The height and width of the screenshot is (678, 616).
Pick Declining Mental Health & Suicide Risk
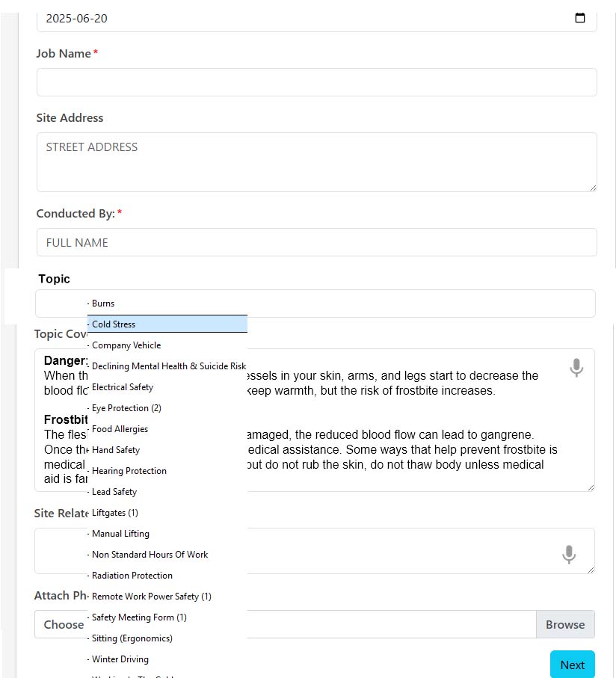point(167,366)
